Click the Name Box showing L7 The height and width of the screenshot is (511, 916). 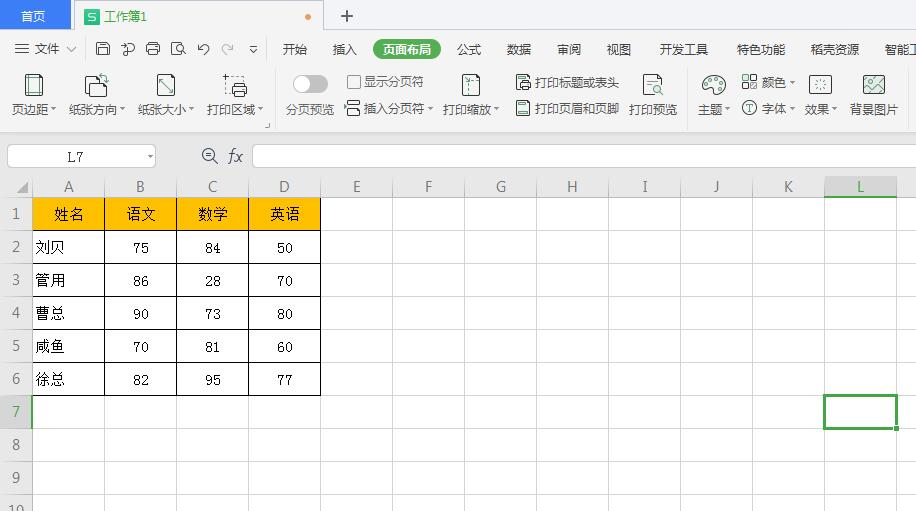click(x=76, y=157)
